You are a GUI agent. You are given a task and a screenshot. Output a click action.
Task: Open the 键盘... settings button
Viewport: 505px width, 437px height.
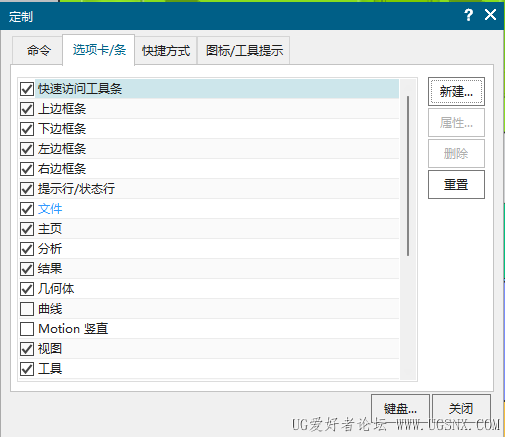click(400, 408)
